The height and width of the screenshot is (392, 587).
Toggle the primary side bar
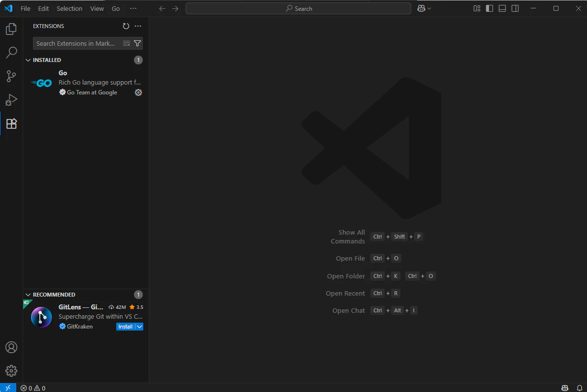click(x=489, y=8)
